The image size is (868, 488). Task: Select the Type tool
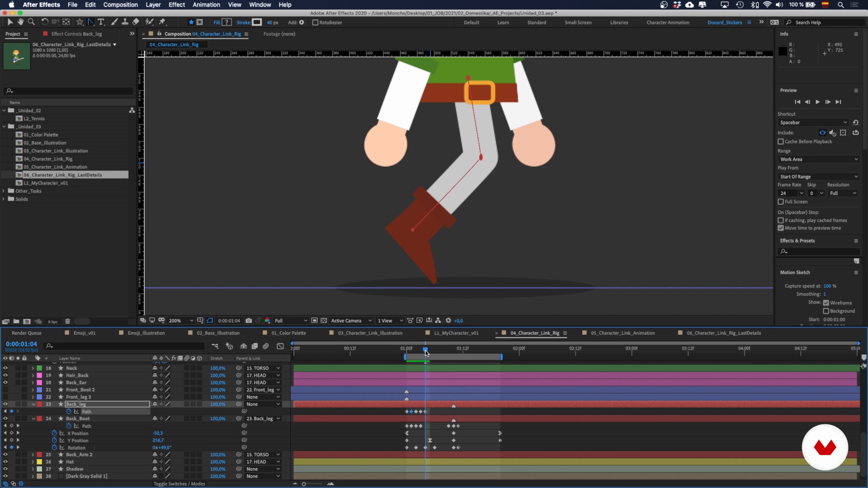(101, 22)
